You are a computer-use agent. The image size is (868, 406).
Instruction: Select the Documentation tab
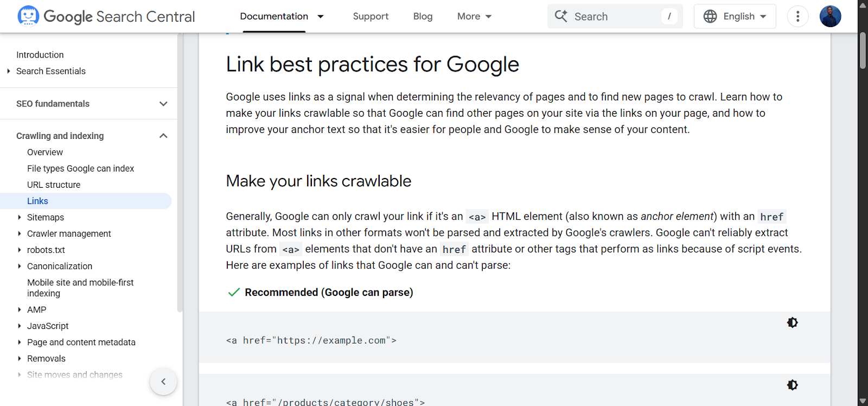[274, 16]
